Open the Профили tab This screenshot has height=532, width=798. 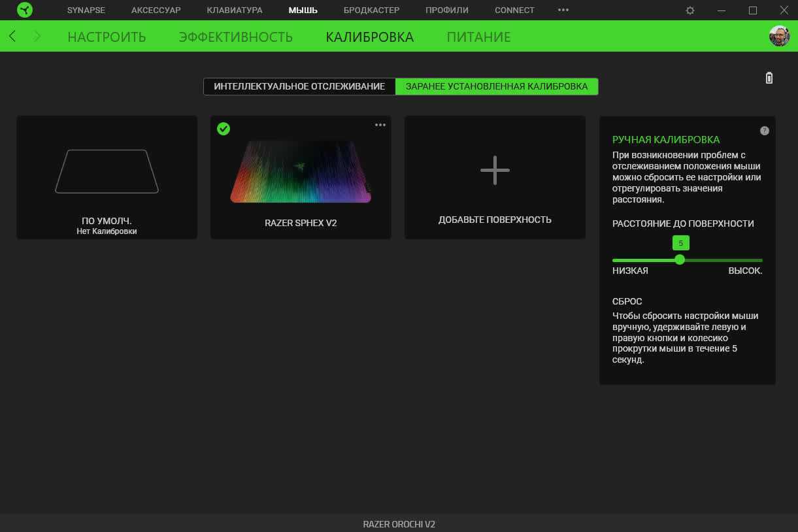446,10
